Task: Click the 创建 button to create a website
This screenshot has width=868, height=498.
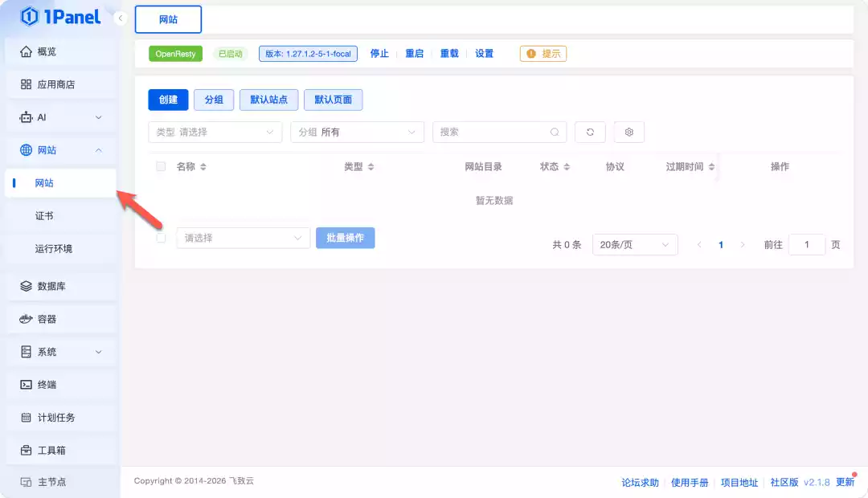Action: [168, 100]
